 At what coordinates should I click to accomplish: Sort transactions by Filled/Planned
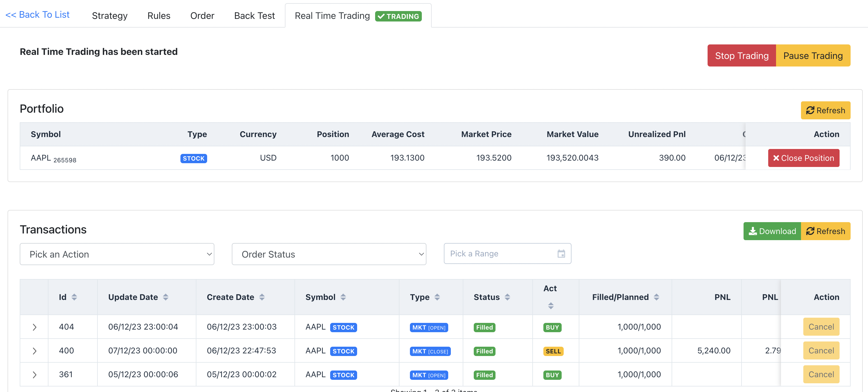656,297
